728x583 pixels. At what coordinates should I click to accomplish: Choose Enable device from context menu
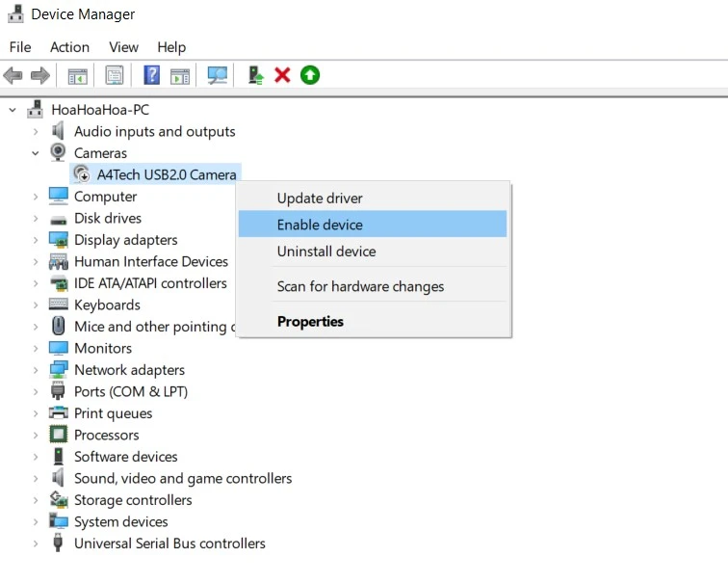pyautogui.click(x=320, y=225)
